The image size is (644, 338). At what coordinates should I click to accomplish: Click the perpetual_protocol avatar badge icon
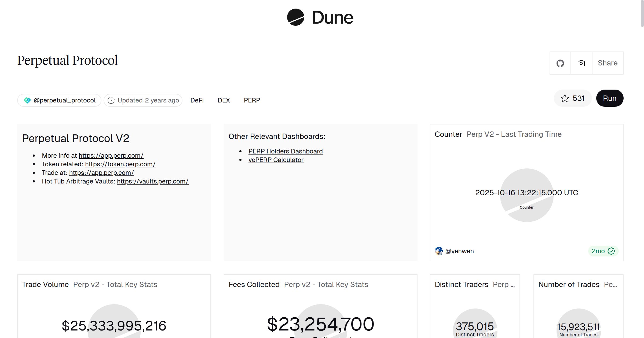(x=27, y=100)
